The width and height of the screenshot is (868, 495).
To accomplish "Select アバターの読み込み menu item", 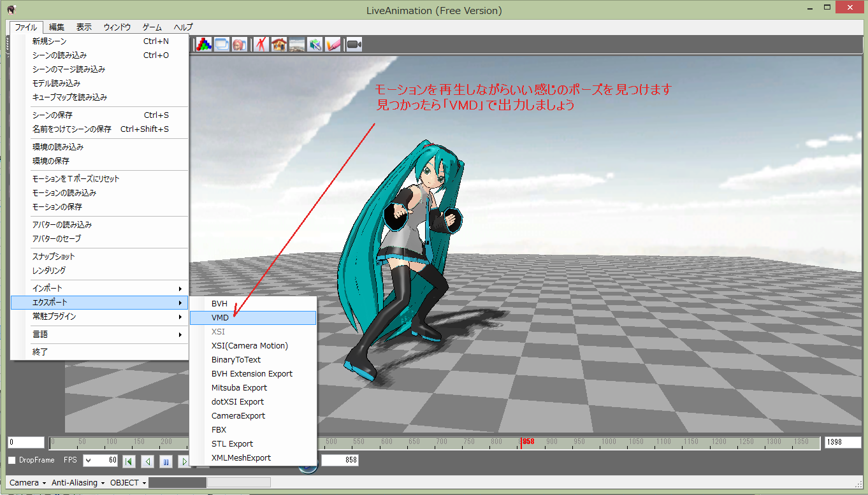I will (100, 225).
